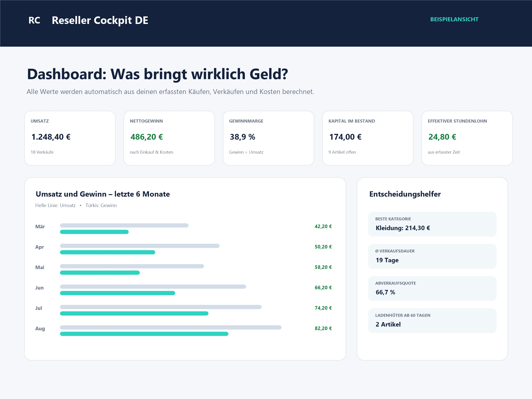This screenshot has width=532, height=399.
Task: Open the Ø Verkaufsdauer tile 19 Tage
Action: tap(432, 256)
